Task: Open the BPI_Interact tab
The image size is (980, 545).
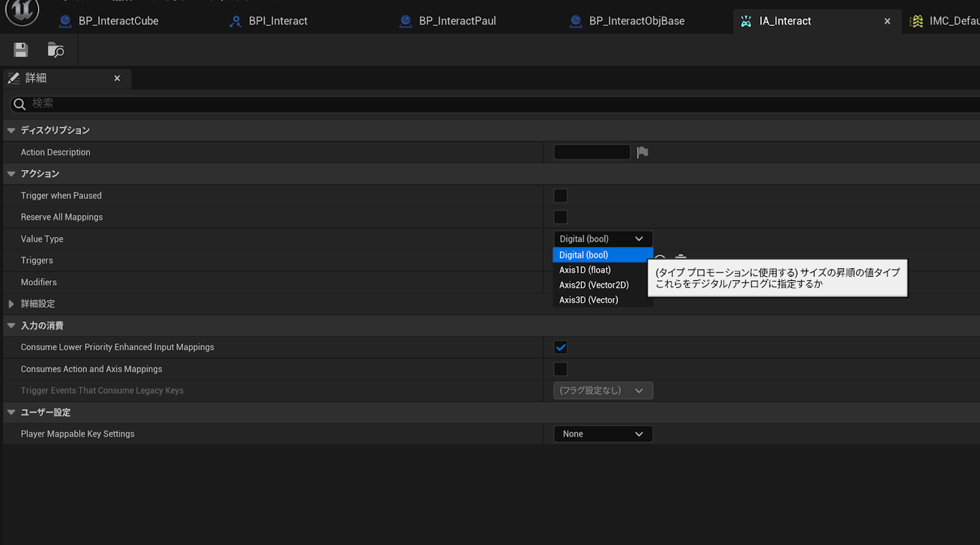Action: [269, 21]
